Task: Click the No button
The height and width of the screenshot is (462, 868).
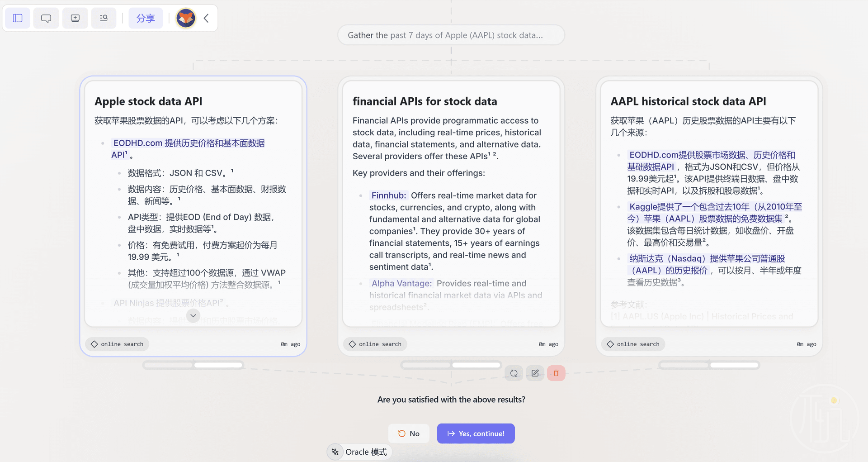Action: (x=409, y=433)
